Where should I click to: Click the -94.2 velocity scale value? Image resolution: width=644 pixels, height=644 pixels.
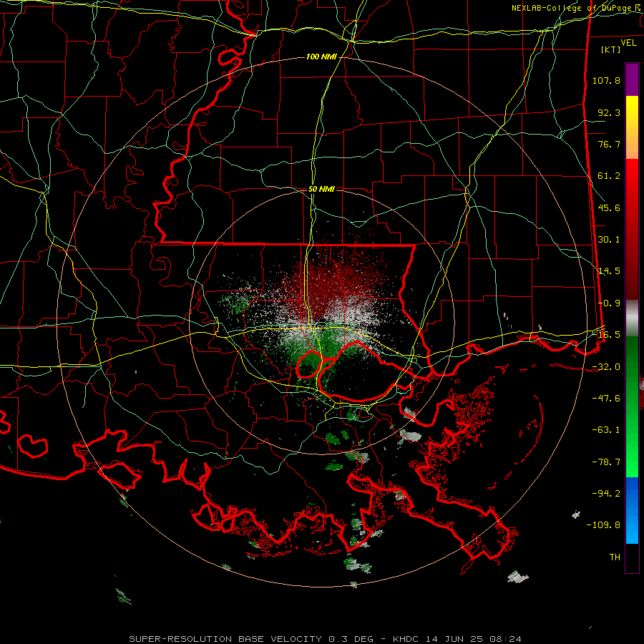(x=606, y=494)
